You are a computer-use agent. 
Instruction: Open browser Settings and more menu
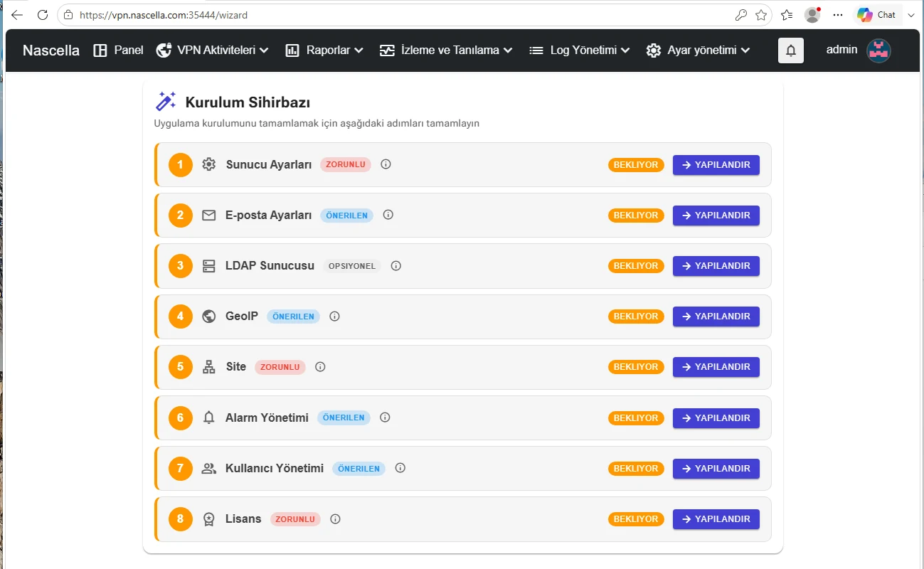(x=838, y=14)
